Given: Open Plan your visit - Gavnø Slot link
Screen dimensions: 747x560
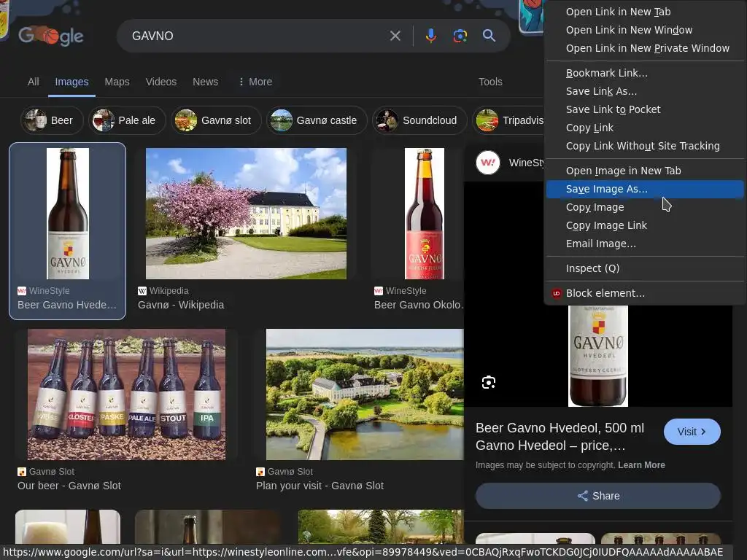Looking at the screenshot, I should pos(320,486).
